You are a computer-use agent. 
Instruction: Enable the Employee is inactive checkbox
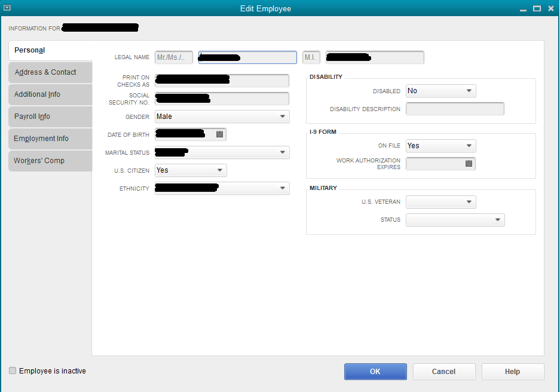tap(12, 370)
